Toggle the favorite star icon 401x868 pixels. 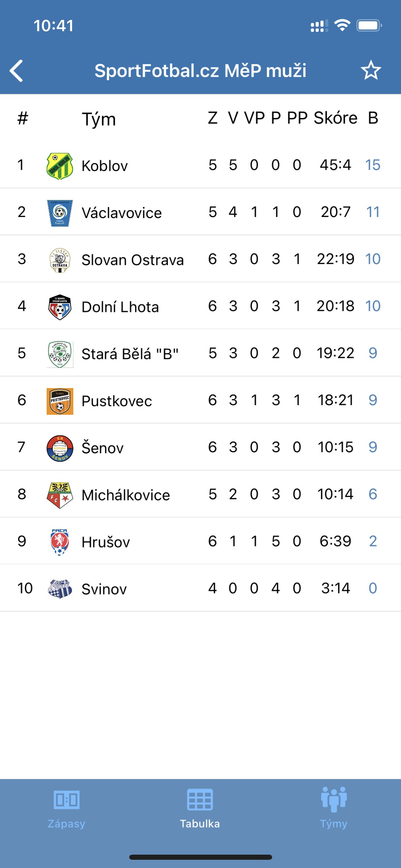371,70
